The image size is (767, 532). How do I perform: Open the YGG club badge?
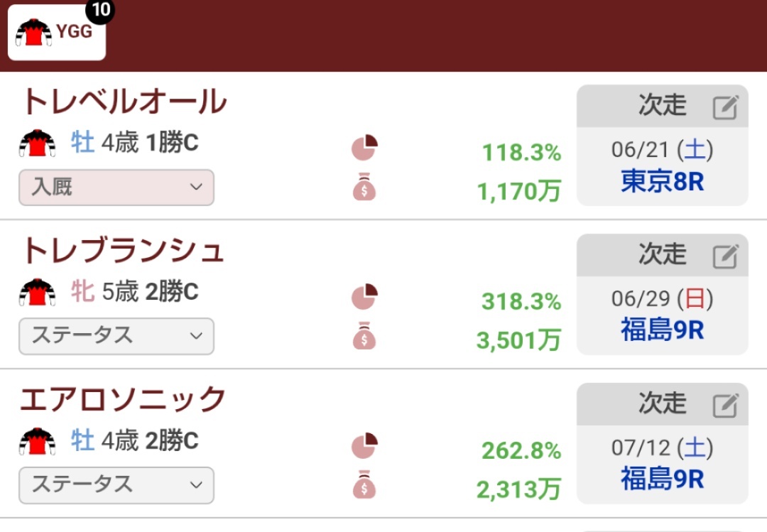(x=57, y=32)
